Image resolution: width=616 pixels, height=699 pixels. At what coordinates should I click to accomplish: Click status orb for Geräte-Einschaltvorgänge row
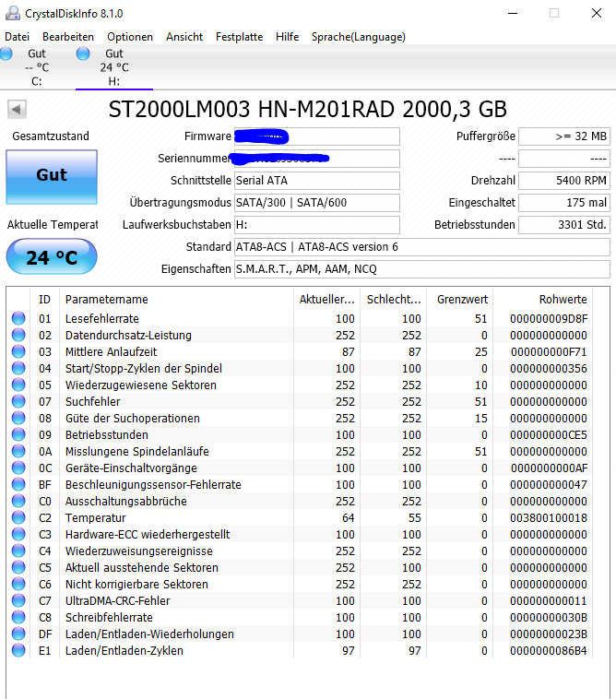pos(18,468)
